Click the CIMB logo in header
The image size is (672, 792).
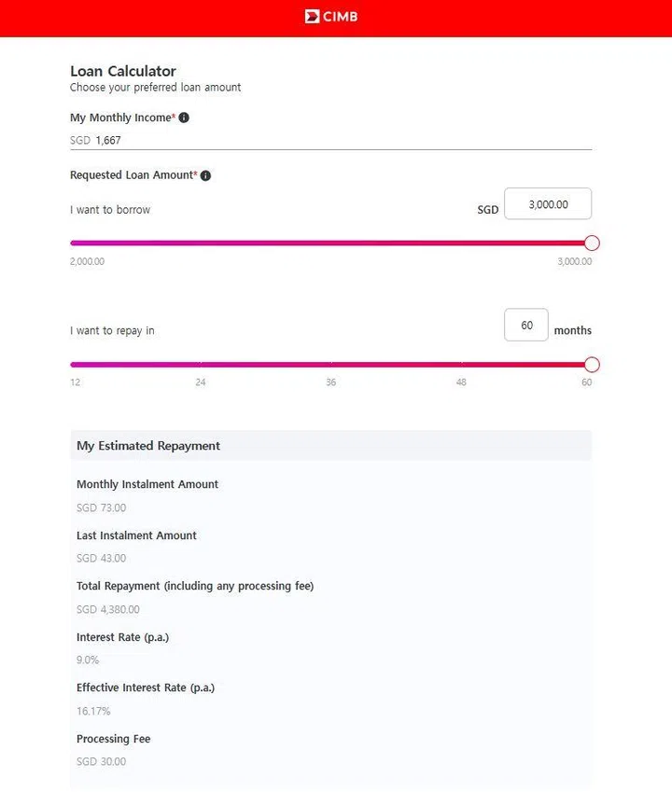coord(331,16)
